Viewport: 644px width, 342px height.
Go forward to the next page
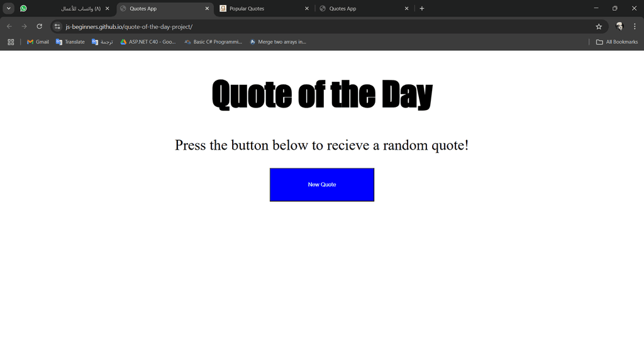(25, 26)
